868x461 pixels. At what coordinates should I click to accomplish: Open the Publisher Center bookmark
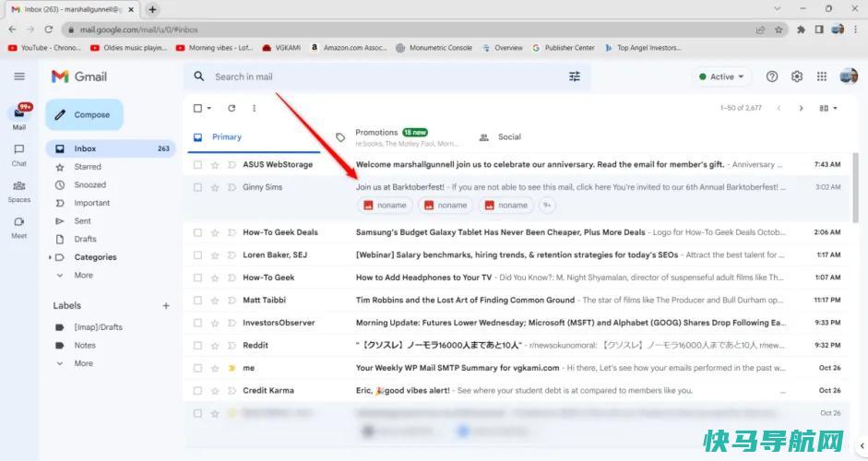pyautogui.click(x=564, y=48)
